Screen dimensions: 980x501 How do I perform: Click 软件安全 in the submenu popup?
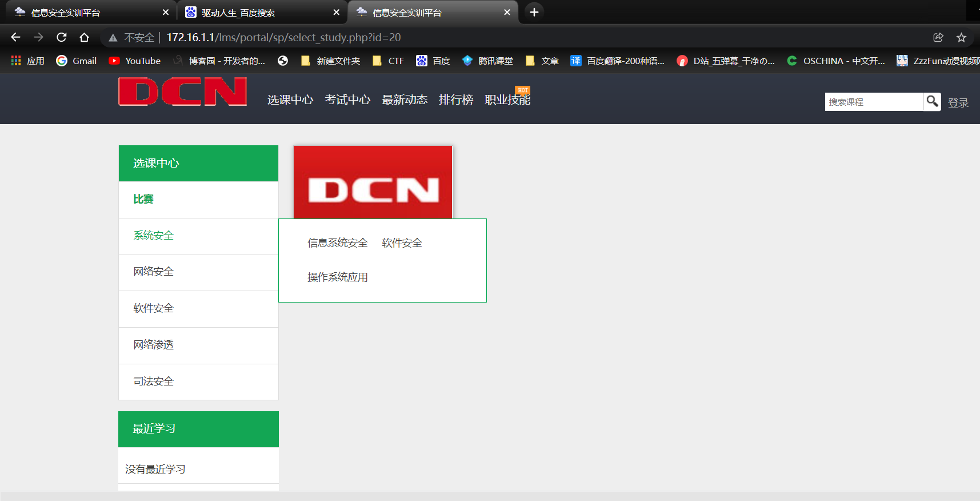402,243
